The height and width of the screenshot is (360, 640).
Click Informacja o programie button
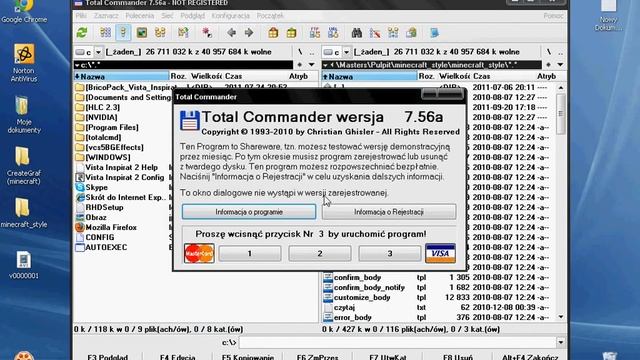point(249,212)
